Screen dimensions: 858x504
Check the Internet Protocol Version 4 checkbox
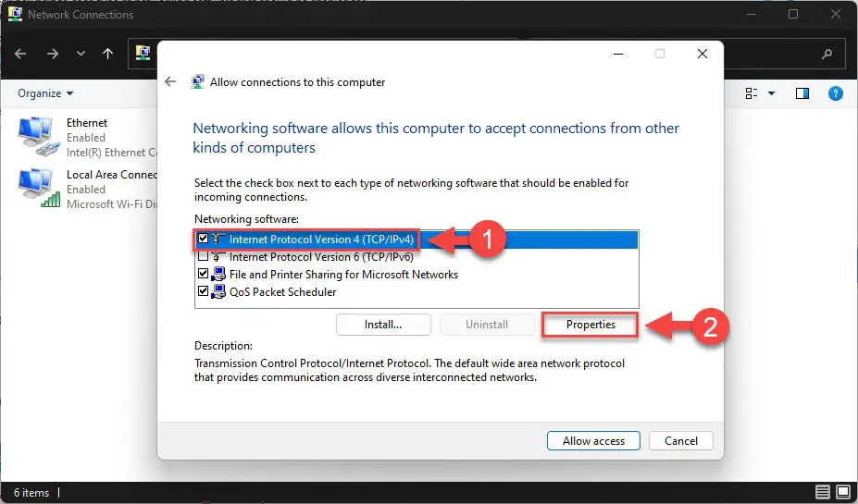203,239
